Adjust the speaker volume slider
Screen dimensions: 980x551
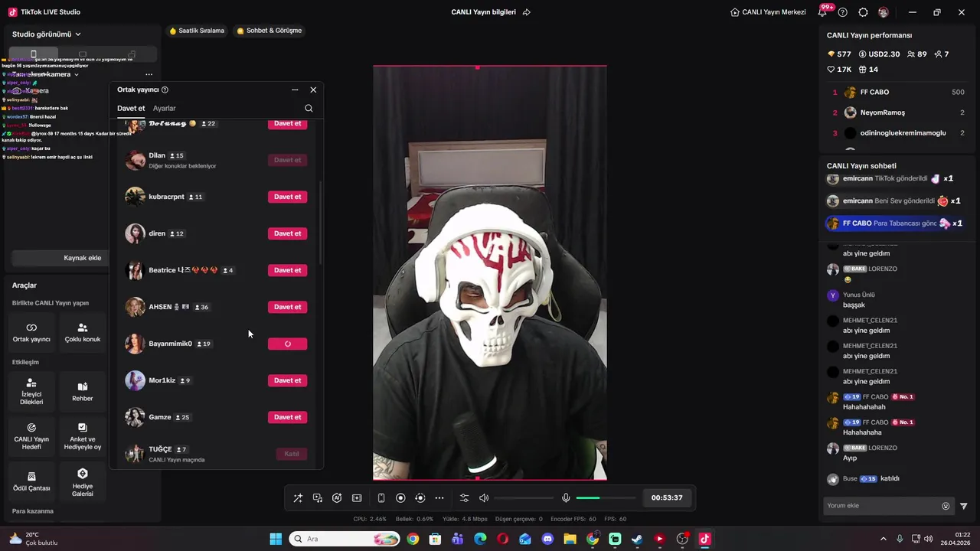tap(524, 498)
